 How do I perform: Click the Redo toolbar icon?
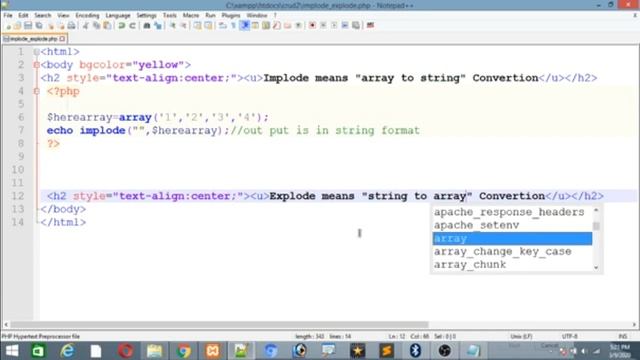[132, 26]
